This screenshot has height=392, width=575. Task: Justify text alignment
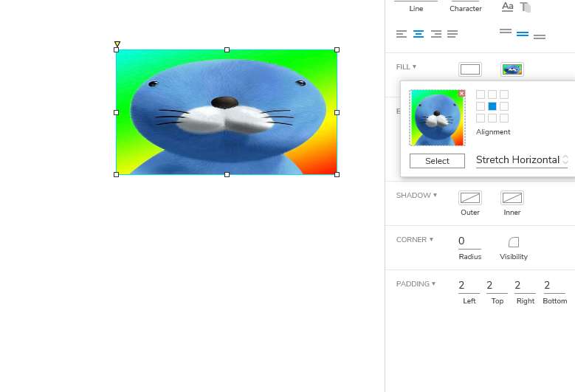tap(452, 34)
